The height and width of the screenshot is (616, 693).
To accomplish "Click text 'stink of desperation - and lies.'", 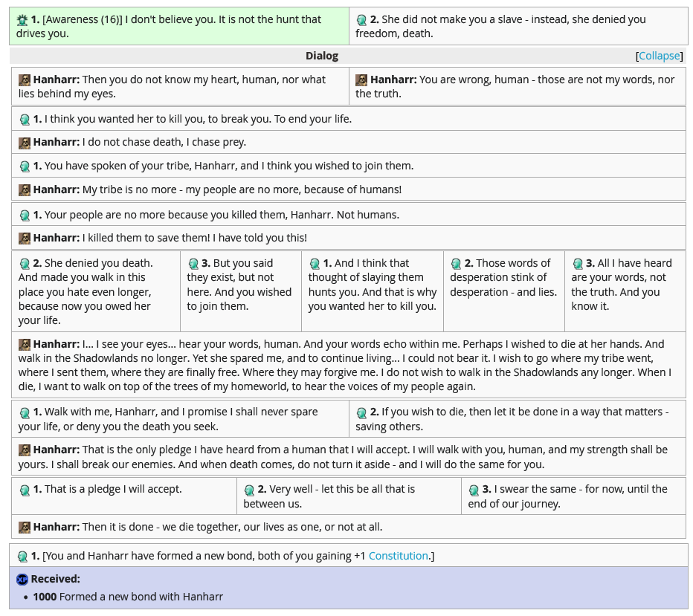I will tap(503, 285).
